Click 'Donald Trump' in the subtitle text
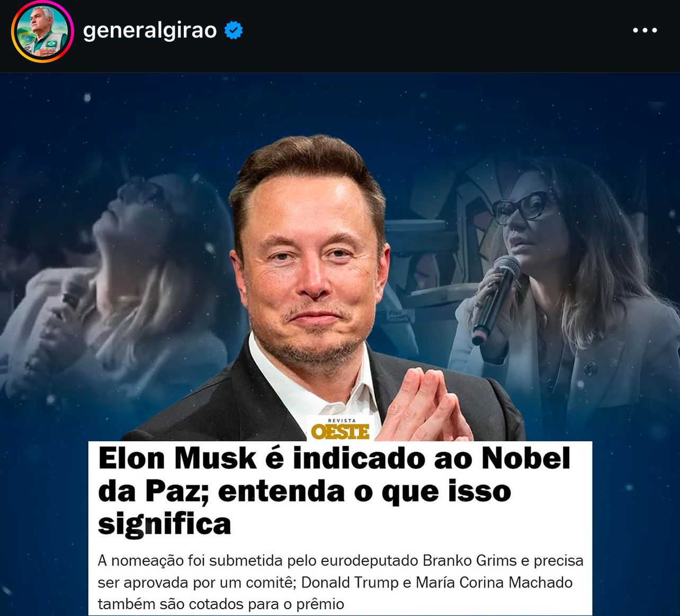 pos(350,583)
